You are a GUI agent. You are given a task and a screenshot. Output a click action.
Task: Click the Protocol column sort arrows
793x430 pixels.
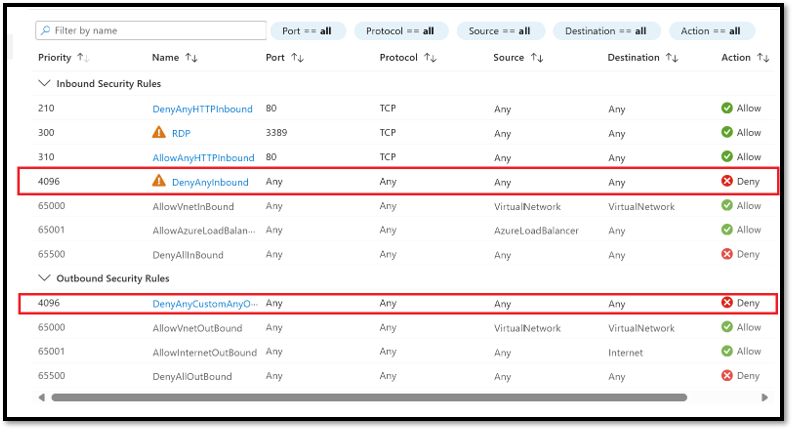pyautogui.click(x=430, y=58)
